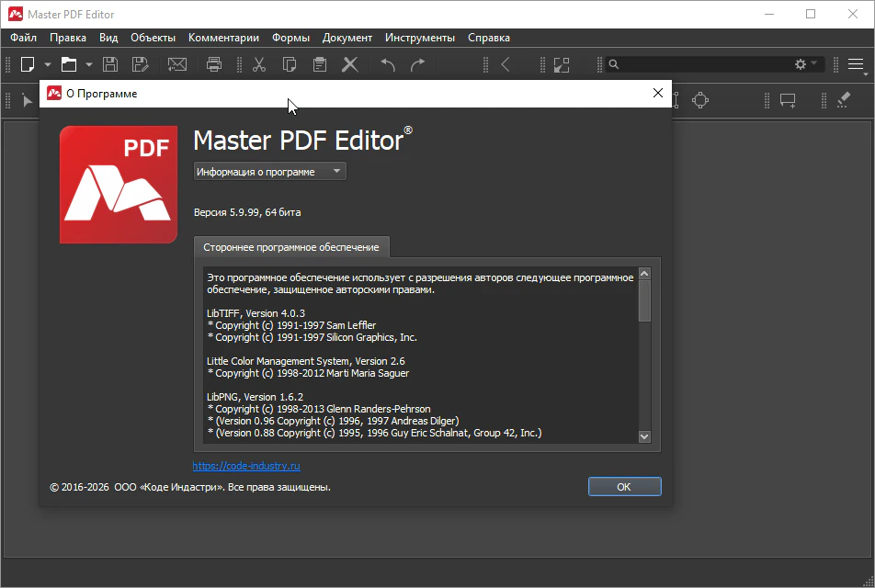The height and width of the screenshot is (588, 875).
Task: Click the Save floppy disk icon
Action: pos(110,64)
